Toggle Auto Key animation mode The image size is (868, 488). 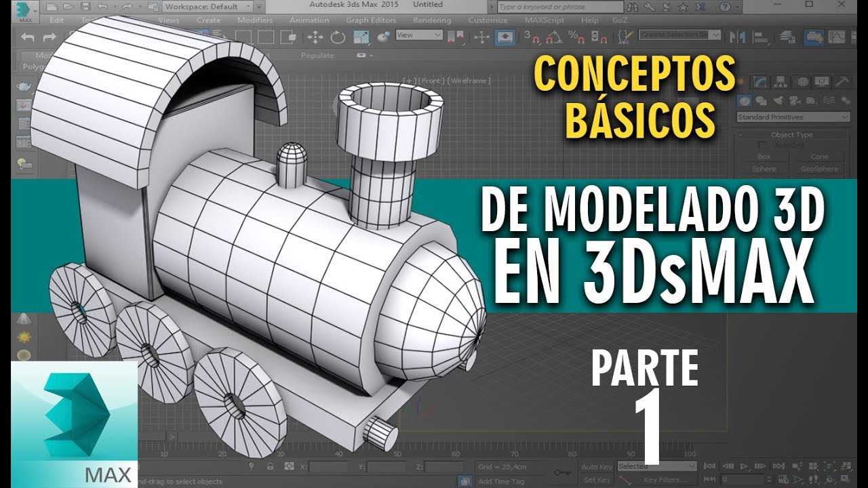pos(597,466)
